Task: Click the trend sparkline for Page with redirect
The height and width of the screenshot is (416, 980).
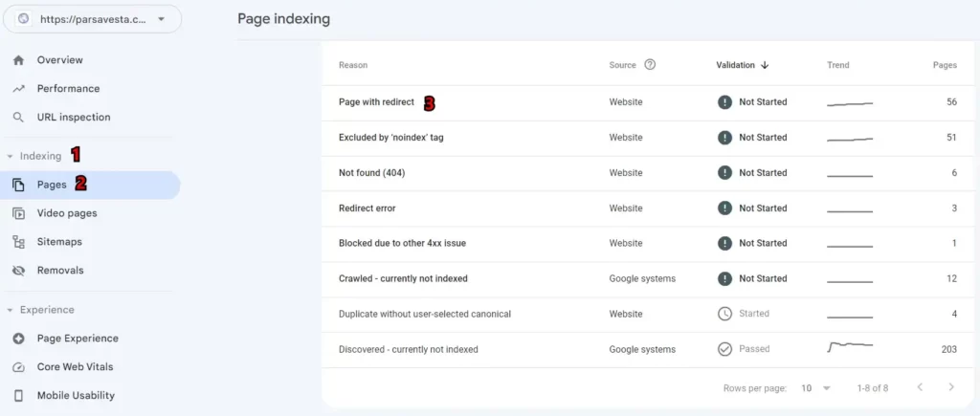Action: tap(850, 103)
